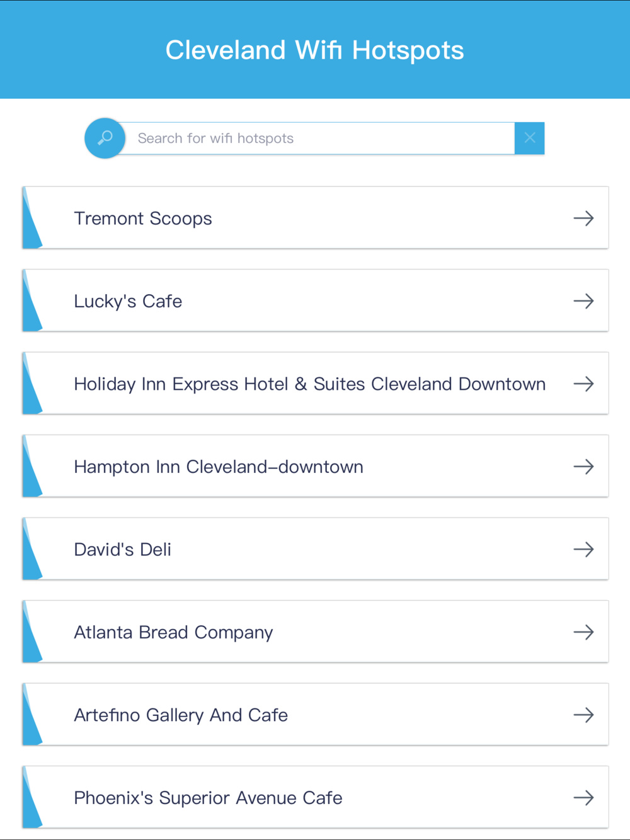
Task: Select Phoenix's Superior Avenue Cafe entry
Action: (x=316, y=797)
